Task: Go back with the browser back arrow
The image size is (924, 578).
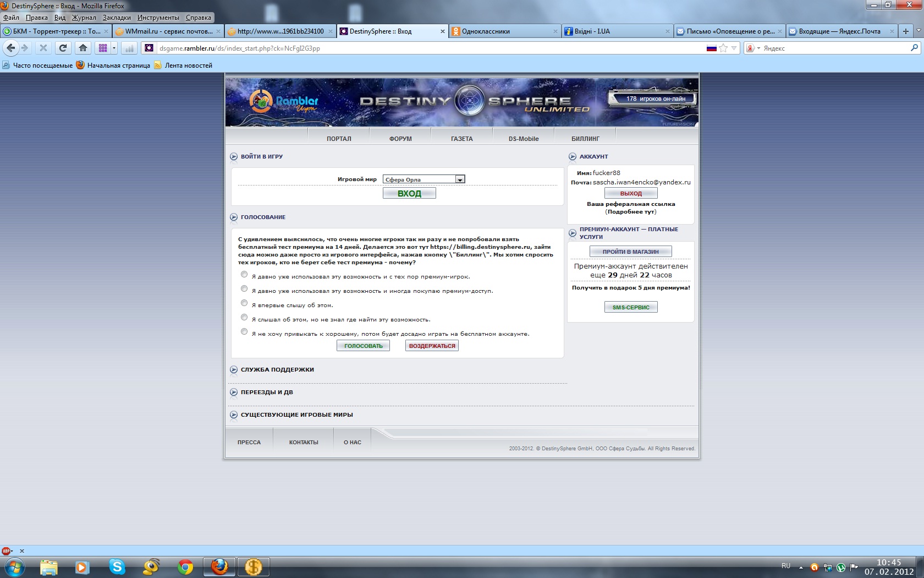Action: pos(10,48)
